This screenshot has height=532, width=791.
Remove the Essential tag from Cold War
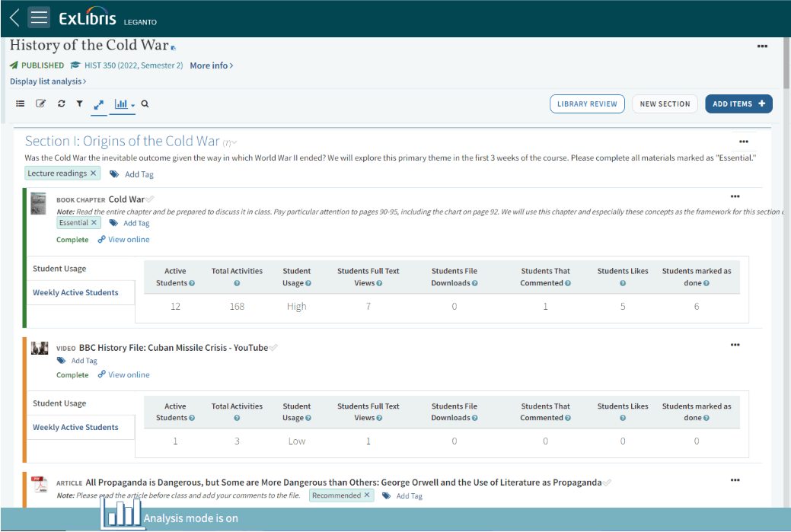pyautogui.click(x=94, y=223)
